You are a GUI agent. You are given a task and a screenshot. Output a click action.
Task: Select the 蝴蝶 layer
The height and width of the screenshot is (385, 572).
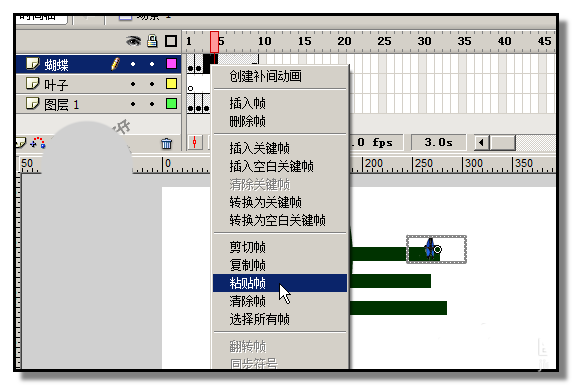pos(98,64)
